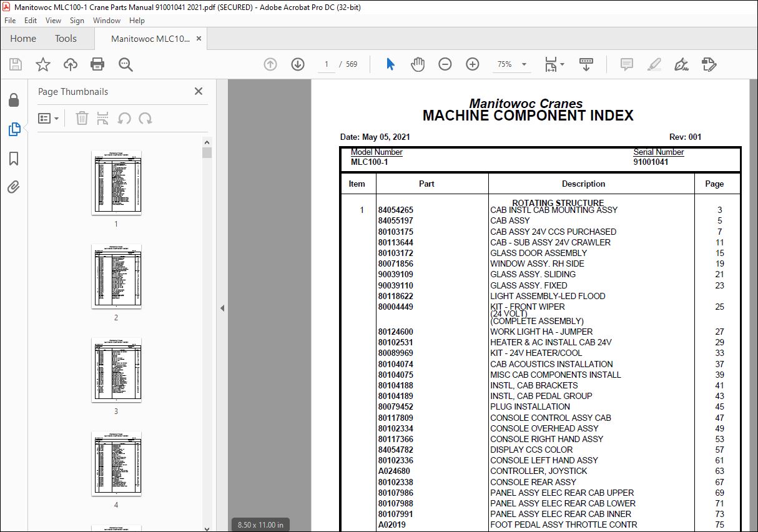
Task: Zoom in with plus icon
Action: pyautogui.click(x=473, y=64)
